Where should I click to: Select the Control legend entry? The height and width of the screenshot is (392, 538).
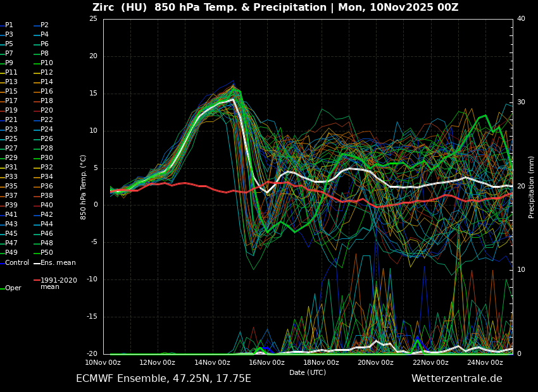click(17, 262)
